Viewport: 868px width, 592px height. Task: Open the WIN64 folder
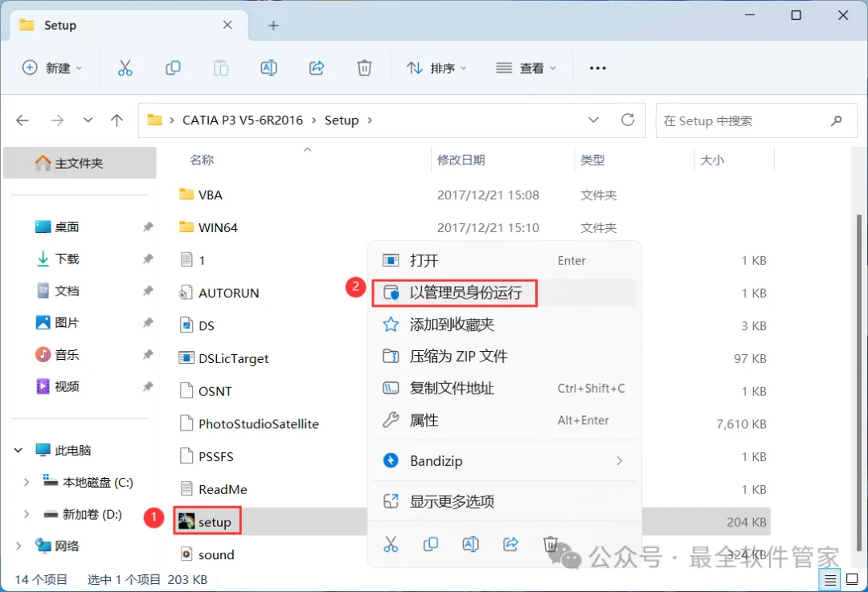coord(209,227)
